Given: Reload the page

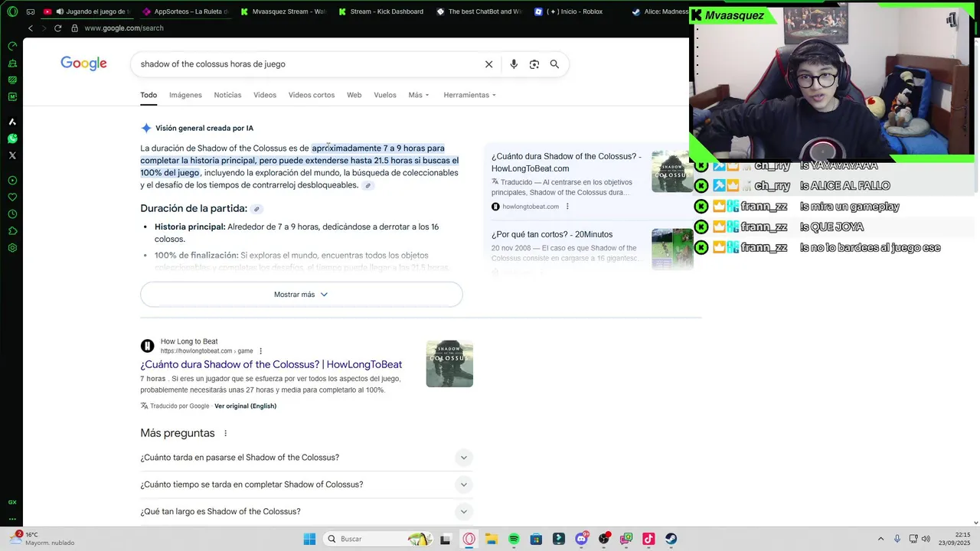Looking at the screenshot, I should [57, 28].
